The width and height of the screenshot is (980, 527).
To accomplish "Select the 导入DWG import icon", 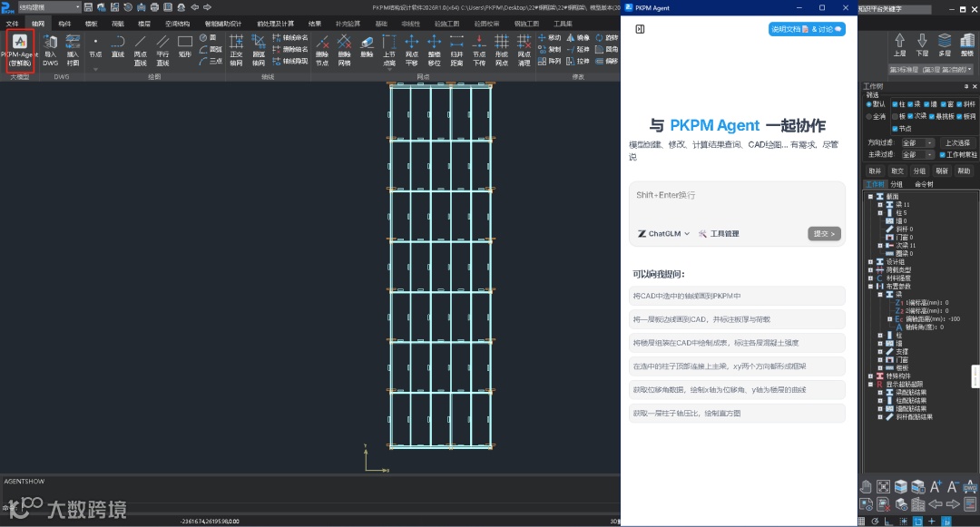I will [x=51, y=51].
